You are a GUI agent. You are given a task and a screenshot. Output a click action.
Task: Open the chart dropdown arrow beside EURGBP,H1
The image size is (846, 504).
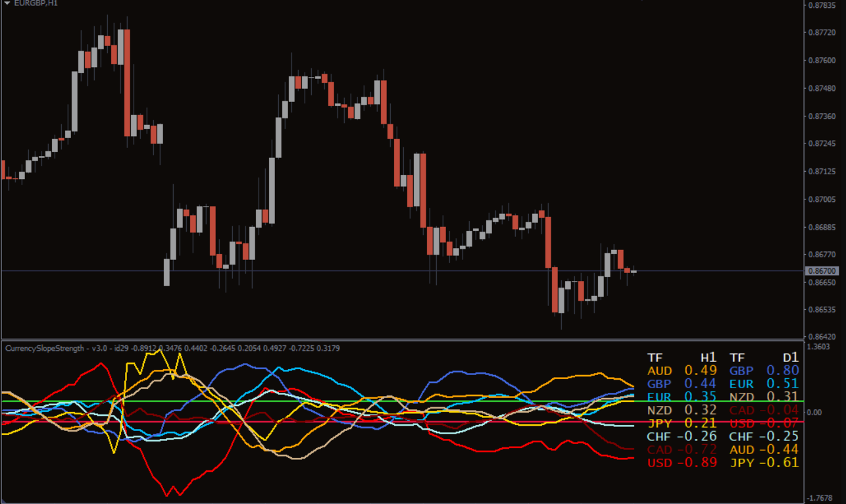point(7,3)
